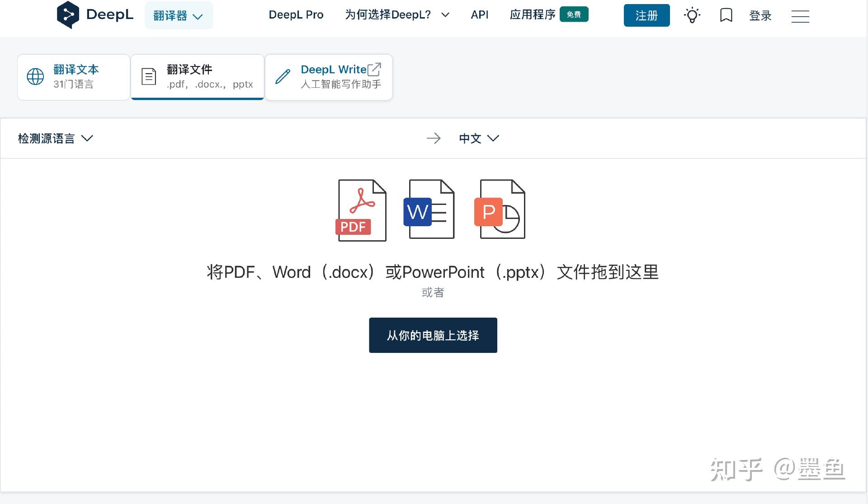The image size is (868, 504).
Task: Go to the API page
Action: point(479,15)
